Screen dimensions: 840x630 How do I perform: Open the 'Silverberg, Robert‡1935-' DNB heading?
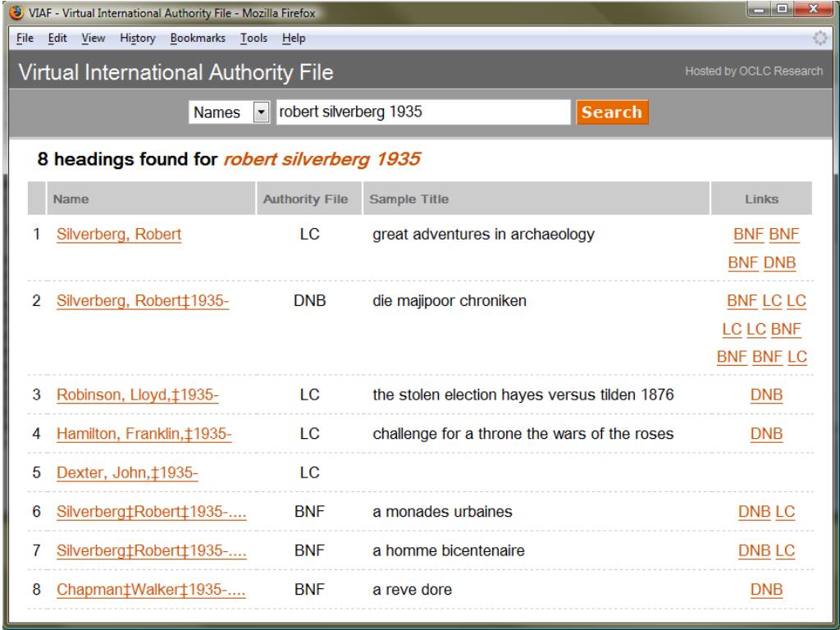click(143, 301)
